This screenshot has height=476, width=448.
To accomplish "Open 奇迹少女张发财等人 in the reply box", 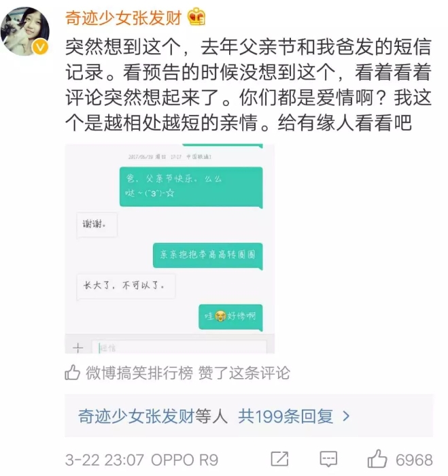I will pyautogui.click(x=153, y=416).
